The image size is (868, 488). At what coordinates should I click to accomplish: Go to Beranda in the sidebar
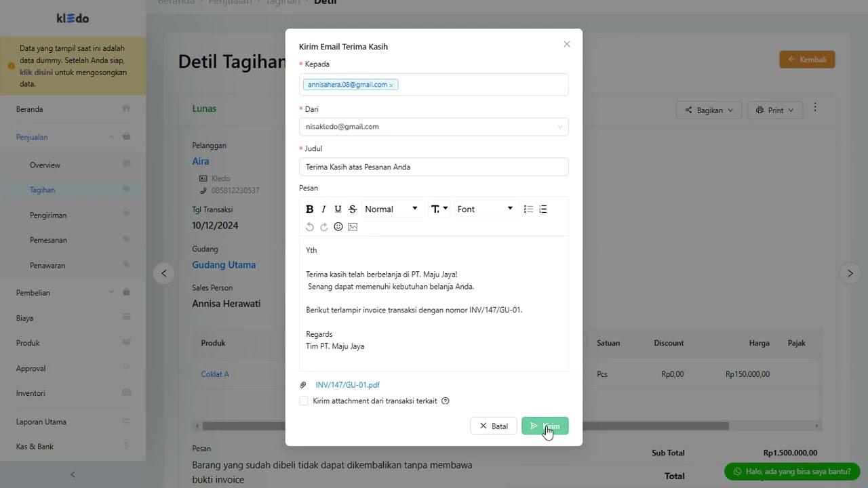30,109
